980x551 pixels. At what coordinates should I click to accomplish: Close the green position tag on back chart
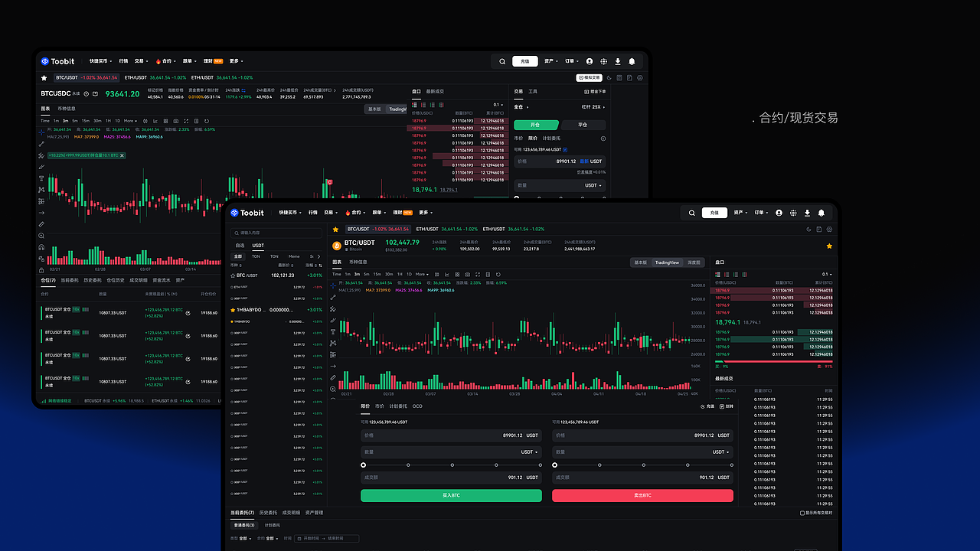[x=122, y=155]
